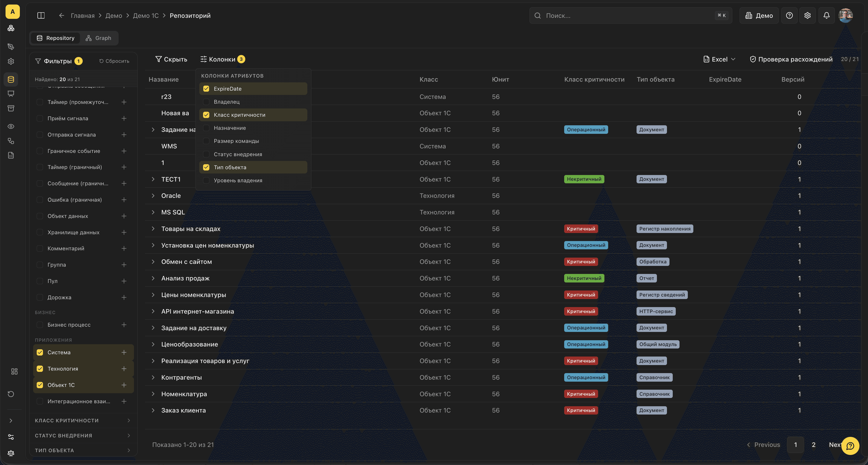
Task: Expand the Oracle row
Action: (x=153, y=196)
